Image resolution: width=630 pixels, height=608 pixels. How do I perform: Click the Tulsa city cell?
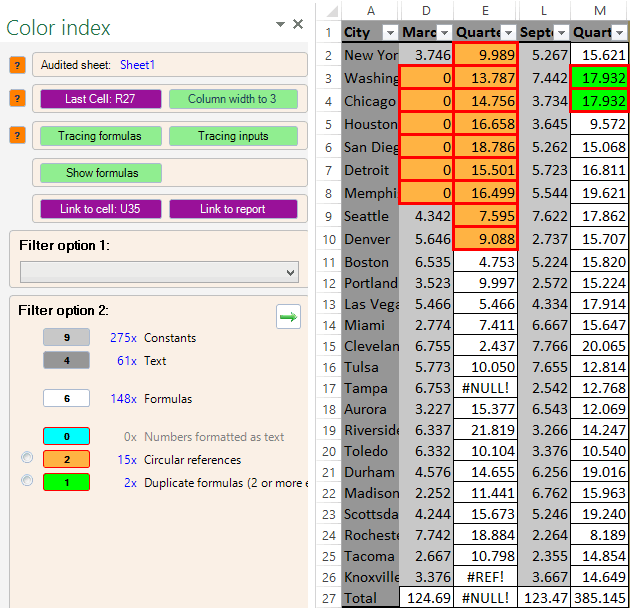[370, 367]
